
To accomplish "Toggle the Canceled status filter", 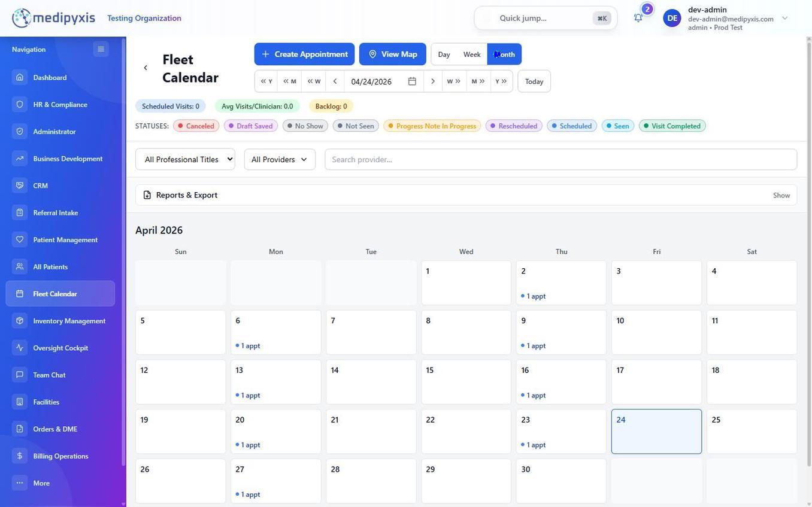I will tap(196, 126).
